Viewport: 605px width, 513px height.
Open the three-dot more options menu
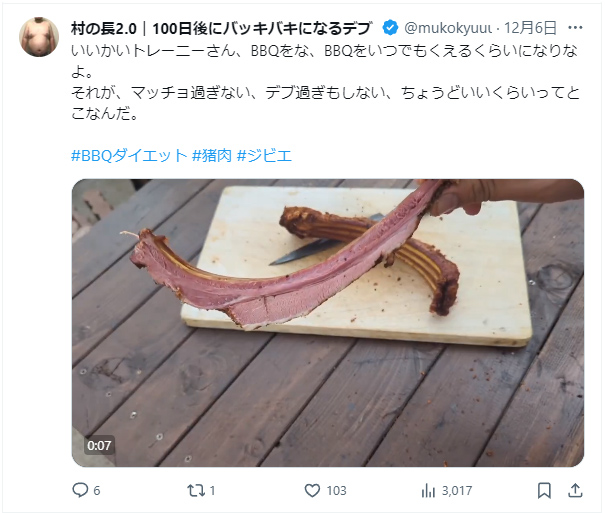click(575, 28)
